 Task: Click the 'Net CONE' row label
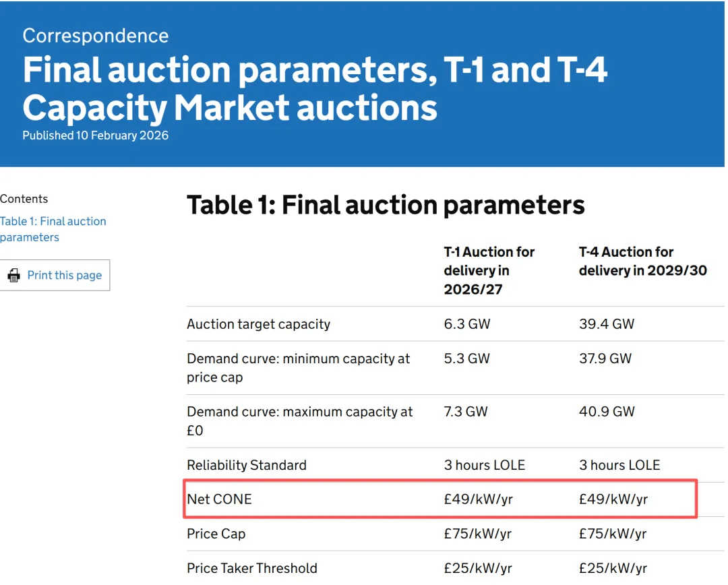(x=219, y=499)
